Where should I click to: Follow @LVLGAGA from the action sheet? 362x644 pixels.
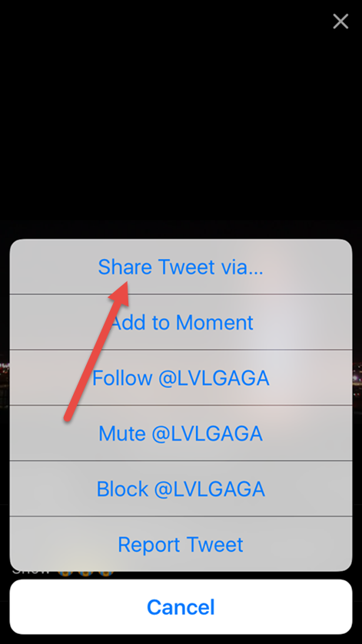[x=181, y=377]
